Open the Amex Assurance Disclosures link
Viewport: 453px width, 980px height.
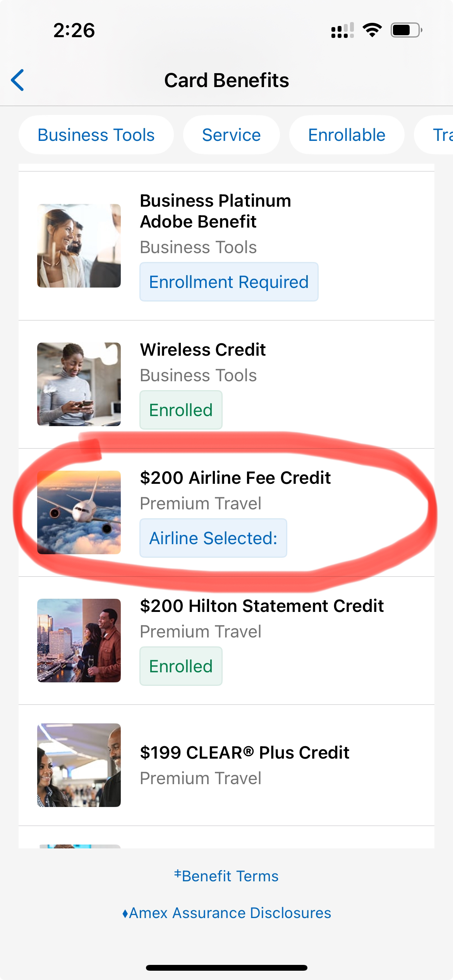pos(226,913)
